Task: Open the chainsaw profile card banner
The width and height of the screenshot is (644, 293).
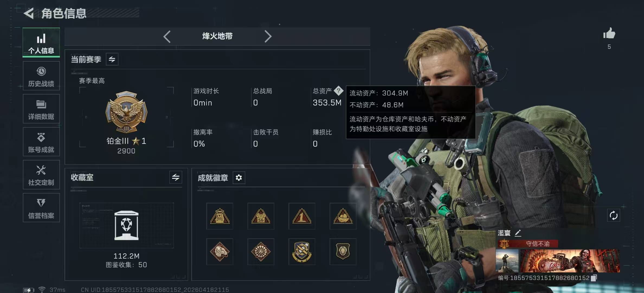Action: coord(570,261)
